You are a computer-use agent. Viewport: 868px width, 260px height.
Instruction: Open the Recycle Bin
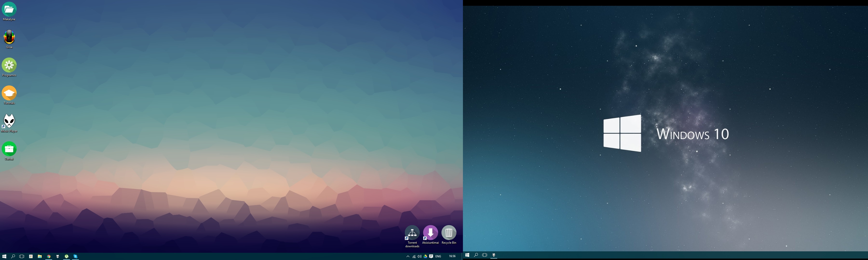(x=449, y=233)
